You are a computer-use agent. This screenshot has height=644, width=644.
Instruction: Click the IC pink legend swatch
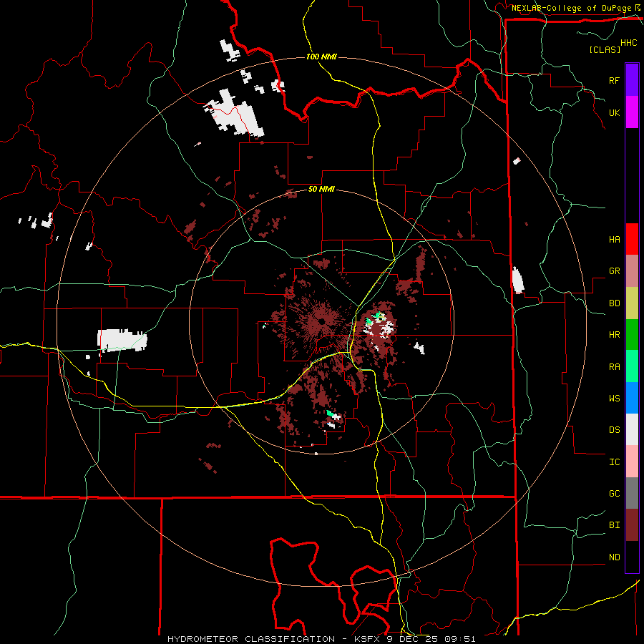pyautogui.click(x=632, y=462)
